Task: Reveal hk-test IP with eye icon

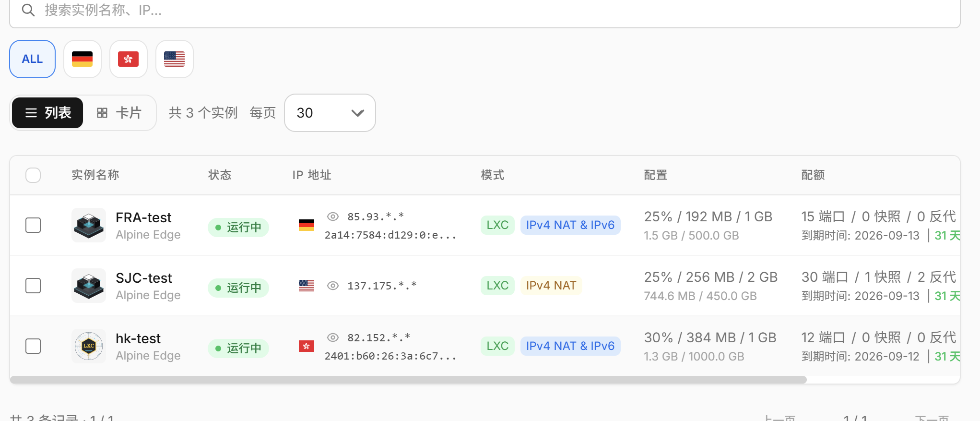Action: [333, 337]
